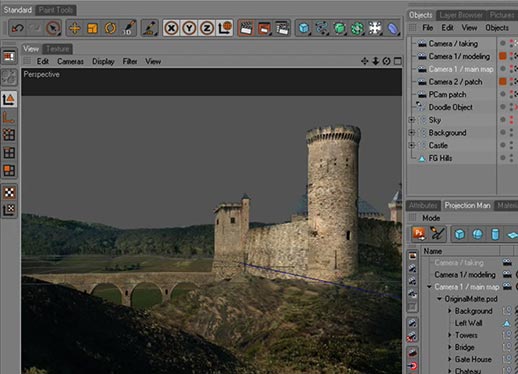Open the Objects panel File menu
This screenshot has width=518, height=374.
(x=428, y=28)
